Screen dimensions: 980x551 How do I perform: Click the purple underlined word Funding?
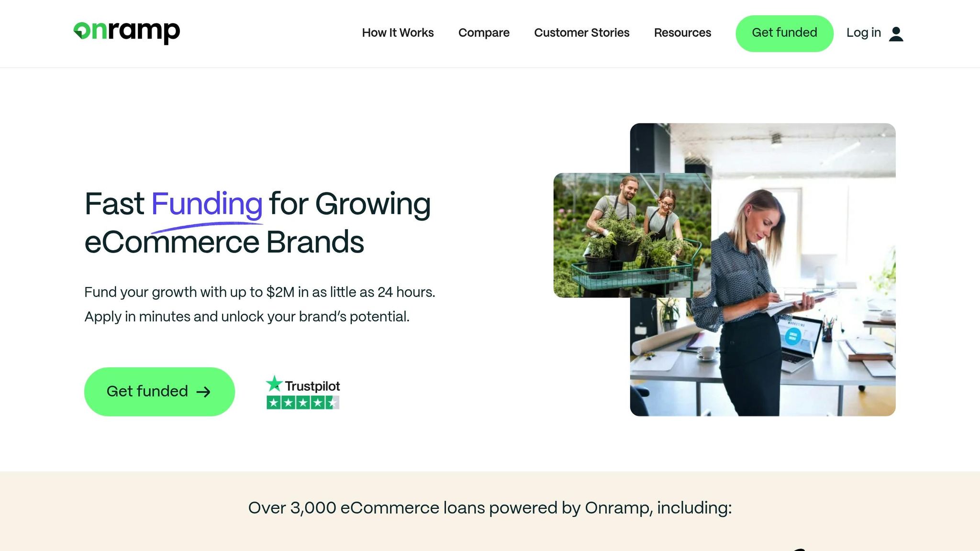[207, 204]
